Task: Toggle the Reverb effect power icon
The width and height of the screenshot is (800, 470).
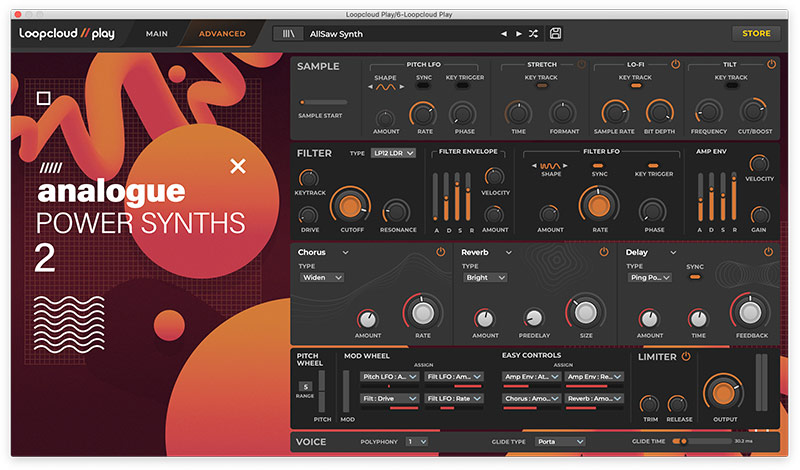Action: 604,252
